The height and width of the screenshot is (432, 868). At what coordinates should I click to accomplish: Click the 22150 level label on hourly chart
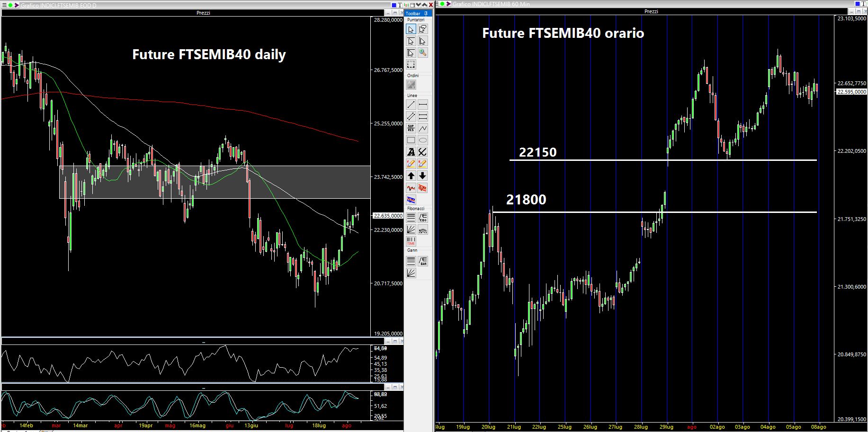point(538,152)
